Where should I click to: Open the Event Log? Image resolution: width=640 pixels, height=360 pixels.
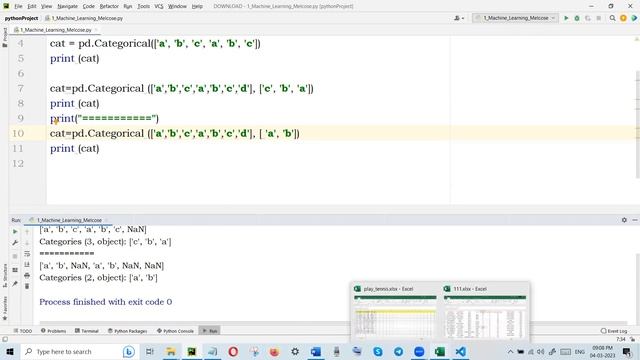[x=613, y=331]
